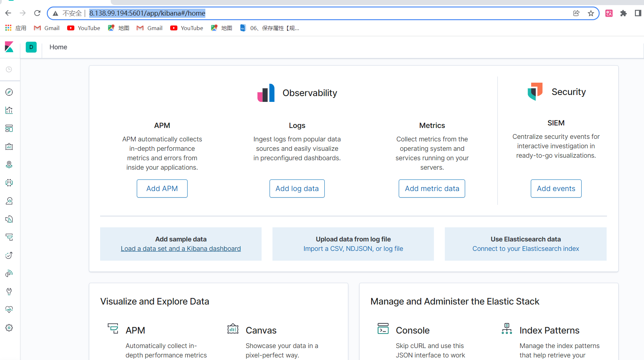This screenshot has height=360, width=644.
Task: Open SIEM icon in sidebar
Action: coord(9,273)
